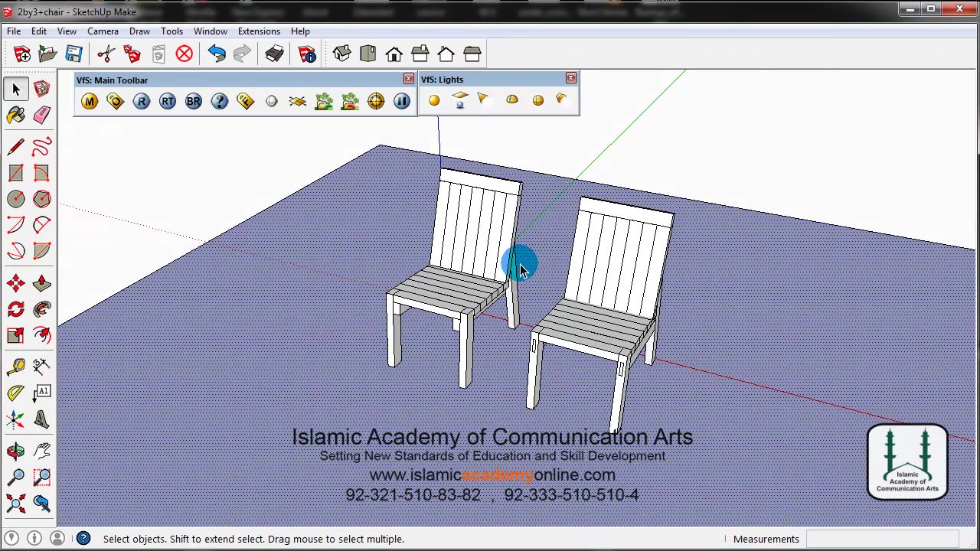Select the Arc tool
This screenshot has width=980, height=551.
click(x=16, y=225)
